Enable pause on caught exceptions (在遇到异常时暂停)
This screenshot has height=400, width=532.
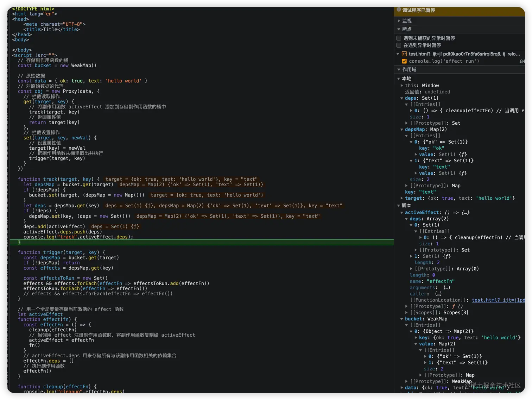[x=399, y=45]
